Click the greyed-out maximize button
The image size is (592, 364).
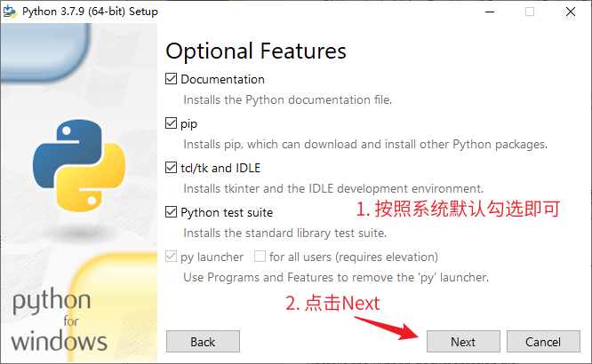point(530,12)
